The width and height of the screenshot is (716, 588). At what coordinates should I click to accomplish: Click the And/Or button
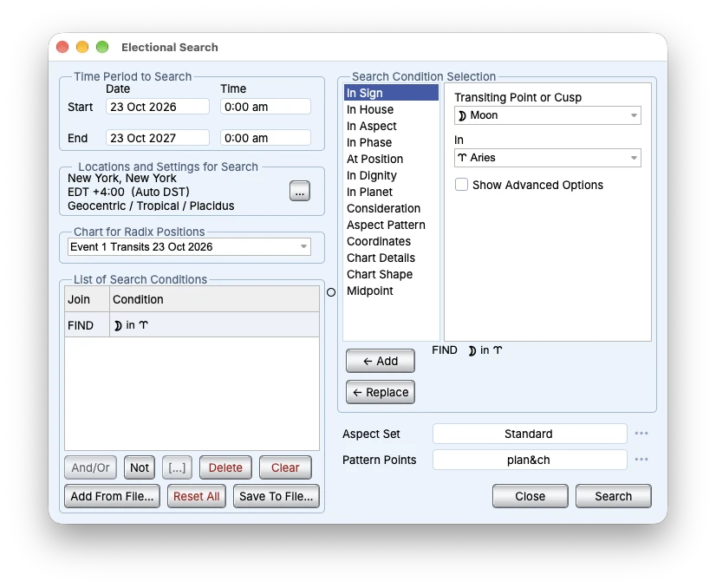click(90, 467)
